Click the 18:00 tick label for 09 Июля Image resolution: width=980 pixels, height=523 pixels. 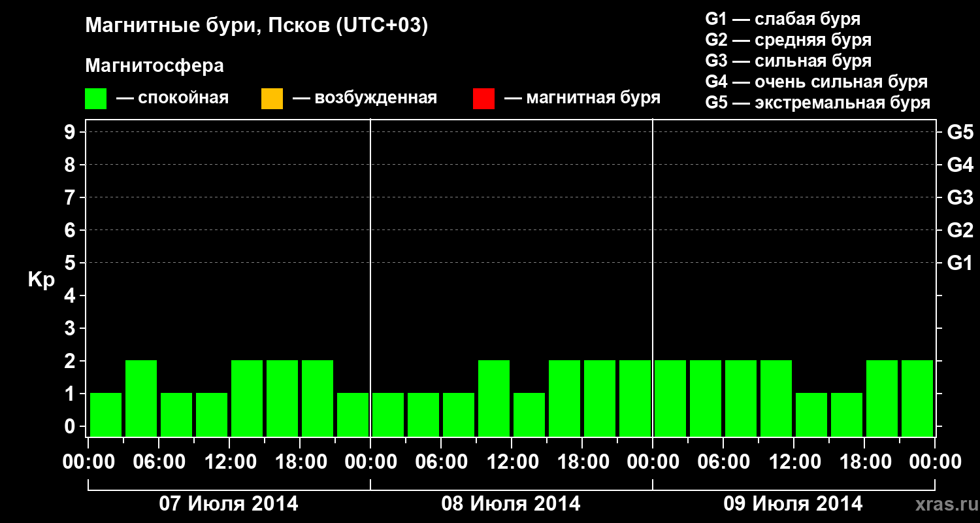(x=864, y=462)
